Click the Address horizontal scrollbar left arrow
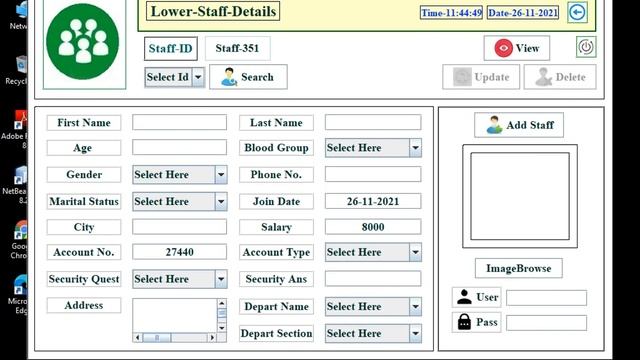 click(x=138, y=338)
